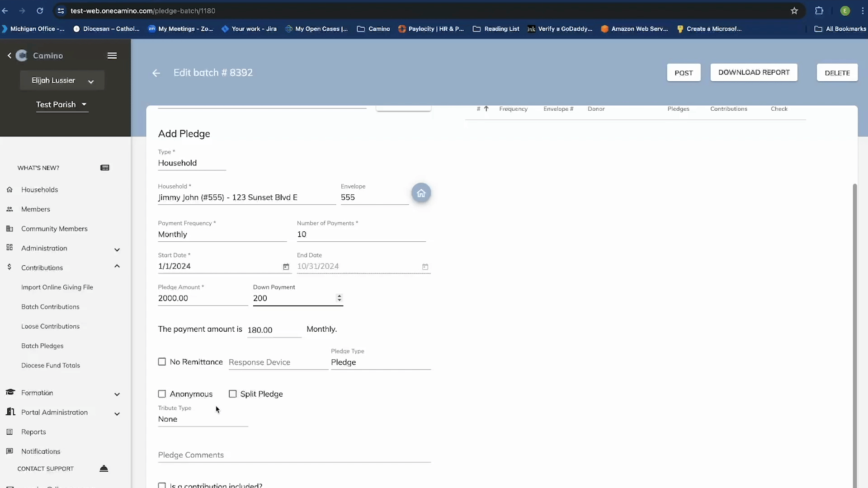Screen dimensions: 868x488
Task: Click the back arrow next to Edit batch
Action: point(156,73)
